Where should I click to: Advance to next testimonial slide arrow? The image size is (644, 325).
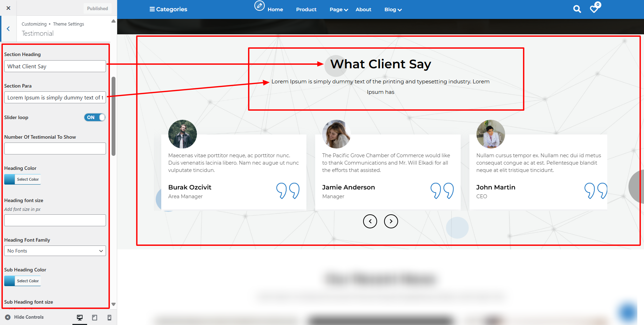pyautogui.click(x=391, y=221)
